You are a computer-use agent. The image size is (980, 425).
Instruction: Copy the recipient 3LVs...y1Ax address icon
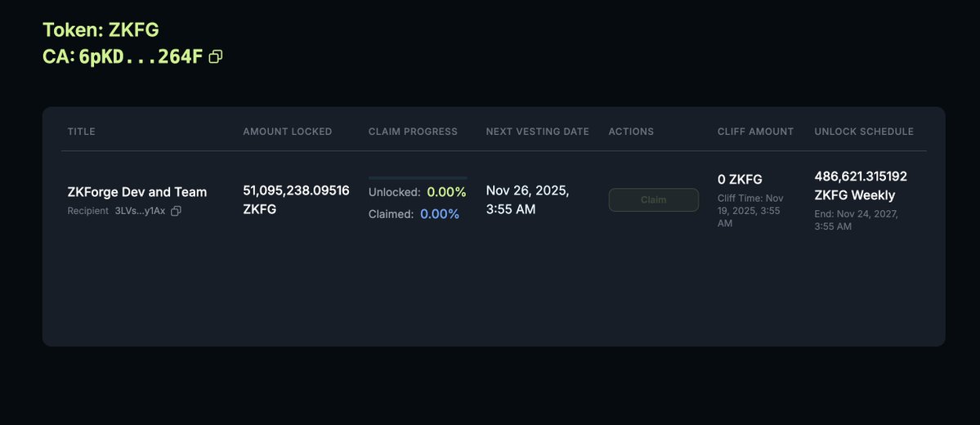tap(176, 211)
